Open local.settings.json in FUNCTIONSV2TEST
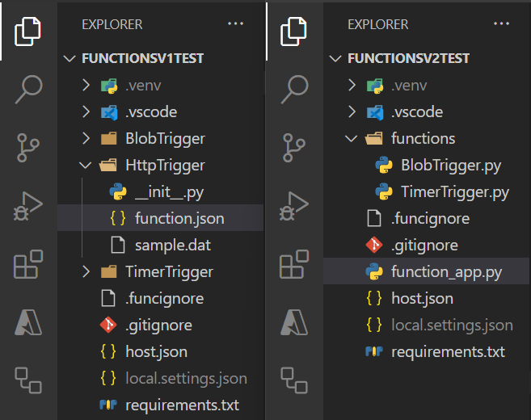 click(427, 325)
